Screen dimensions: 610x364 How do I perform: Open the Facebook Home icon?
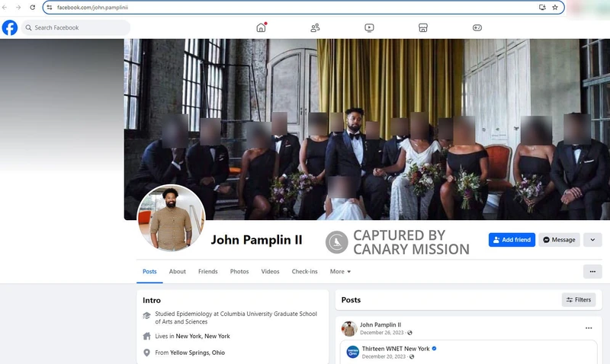point(261,27)
